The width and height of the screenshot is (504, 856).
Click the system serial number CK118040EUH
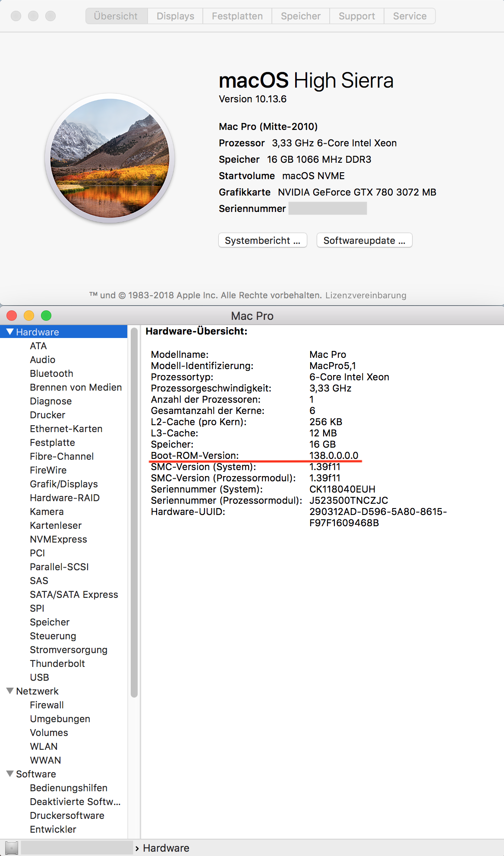click(x=343, y=489)
